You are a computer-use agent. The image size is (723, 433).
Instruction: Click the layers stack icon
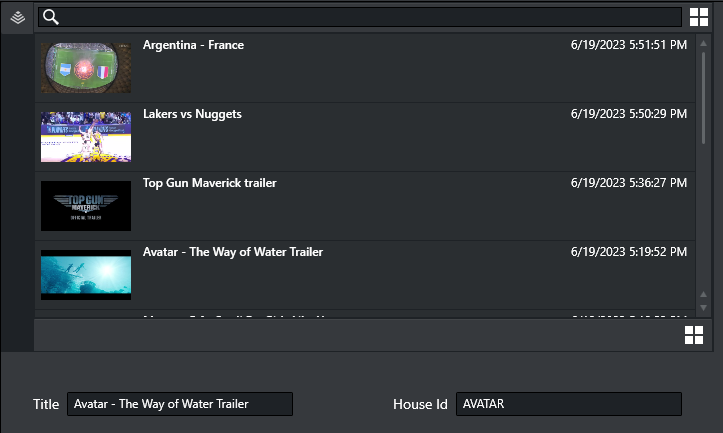click(x=17, y=17)
